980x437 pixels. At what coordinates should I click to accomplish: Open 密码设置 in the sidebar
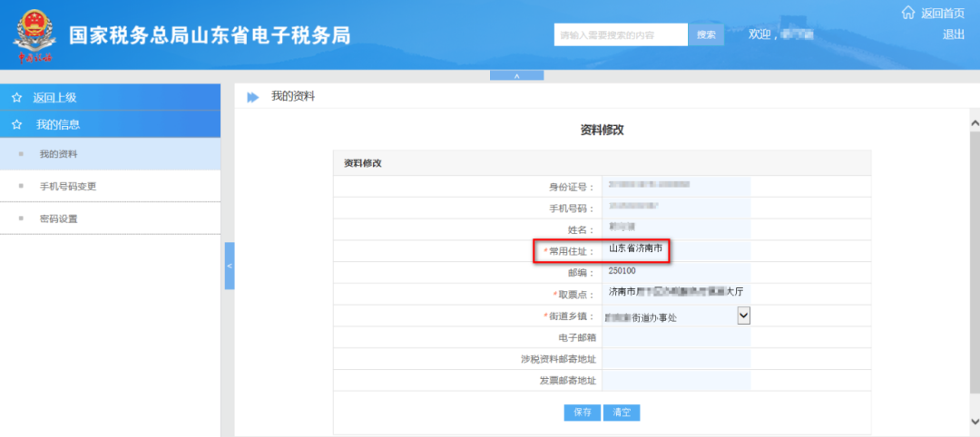[110, 218]
